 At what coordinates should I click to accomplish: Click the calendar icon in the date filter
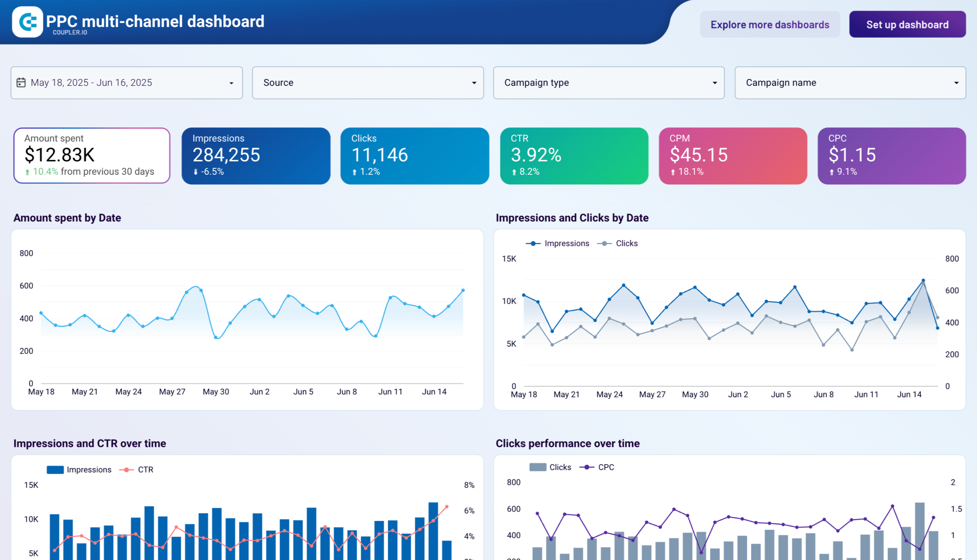[x=22, y=82]
